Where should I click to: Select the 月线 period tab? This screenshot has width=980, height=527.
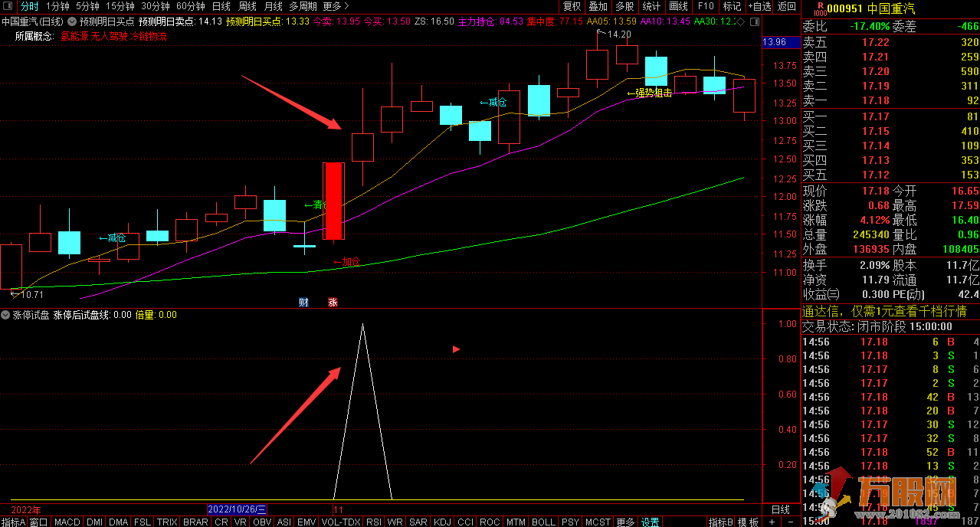tap(274, 6)
